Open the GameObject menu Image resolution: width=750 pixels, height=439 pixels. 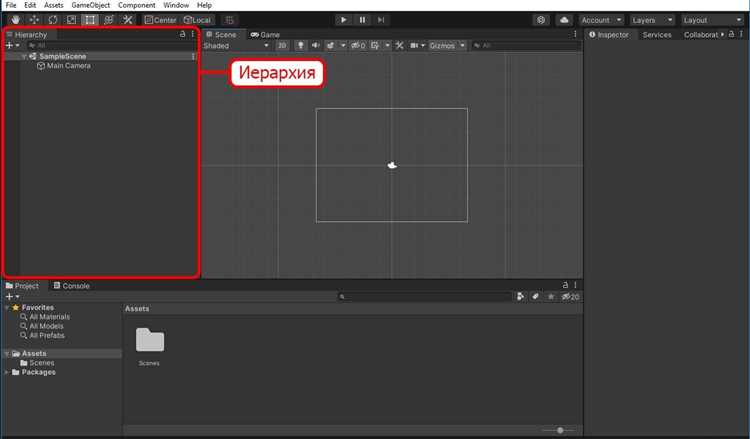[x=90, y=5]
